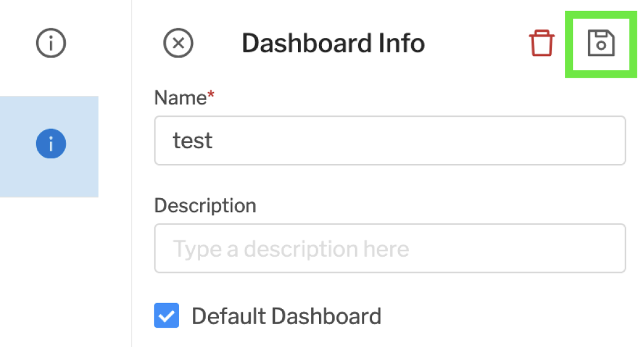Click the 'Type a description here' placeholder
Screen dimensions: 644x347
pos(291,249)
